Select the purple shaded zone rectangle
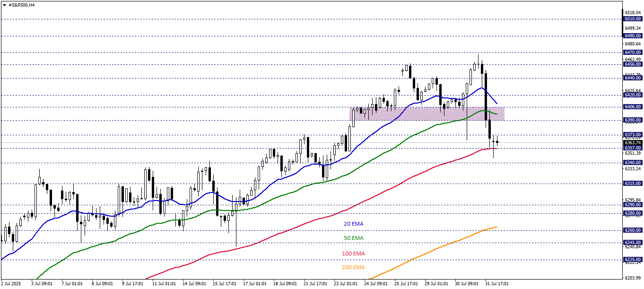This screenshot has height=289, width=644. point(427,114)
